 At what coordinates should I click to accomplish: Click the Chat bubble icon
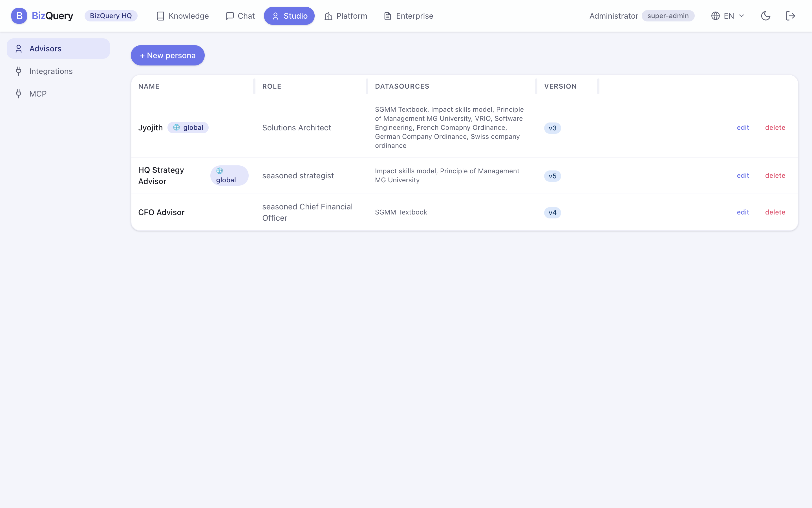(x=230, y=16)
